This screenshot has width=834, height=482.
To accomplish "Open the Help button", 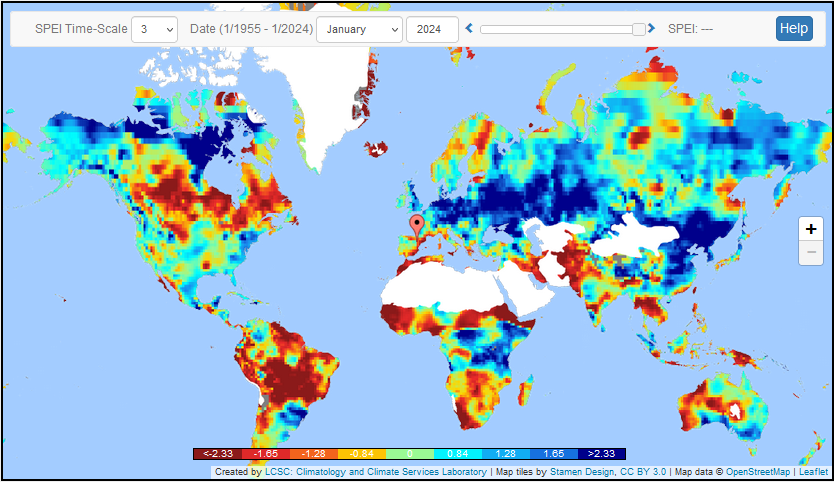I will click(794, 28).
